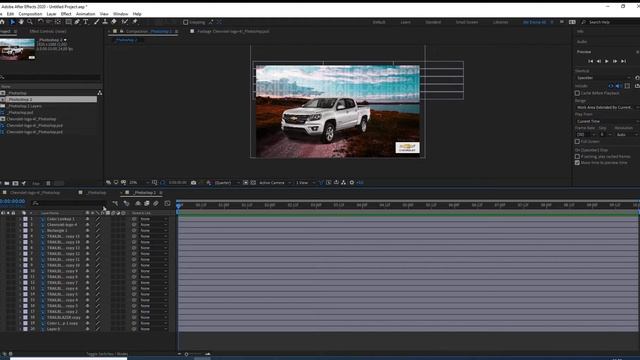
Task: Toggle include video eye icon in Preview
Action: 611,86
